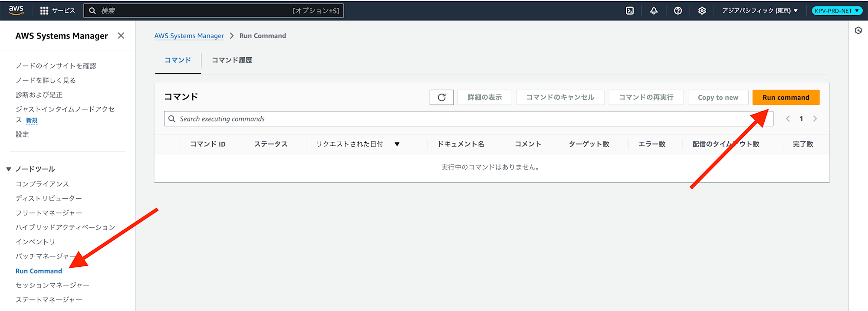
Task: Open ディストリビューター in sidebar
Action: click(49, 198)
